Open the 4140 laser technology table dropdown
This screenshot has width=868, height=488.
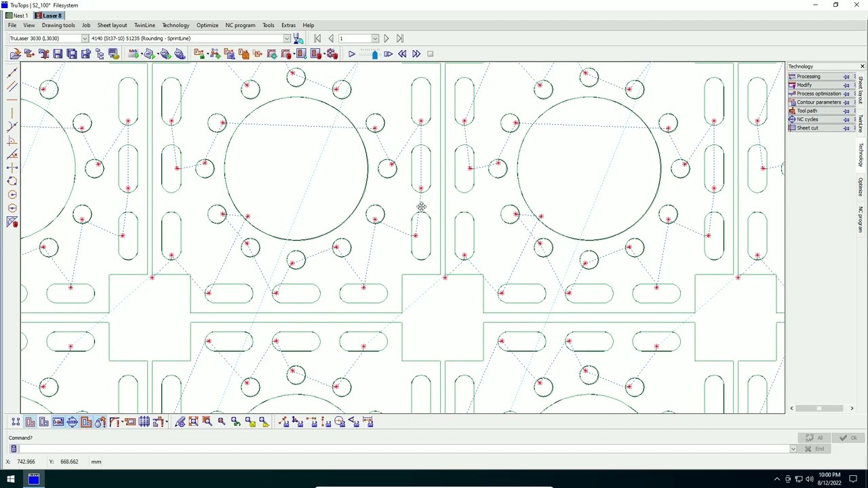coord(288,39)
